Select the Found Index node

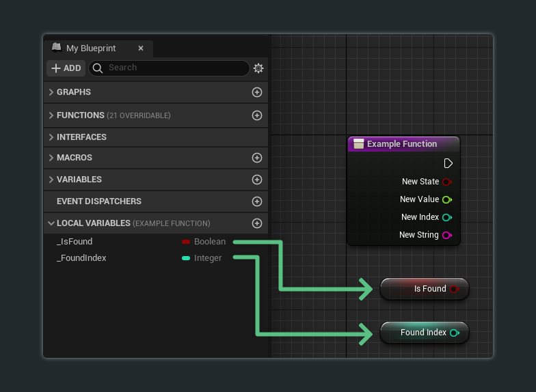418,333
